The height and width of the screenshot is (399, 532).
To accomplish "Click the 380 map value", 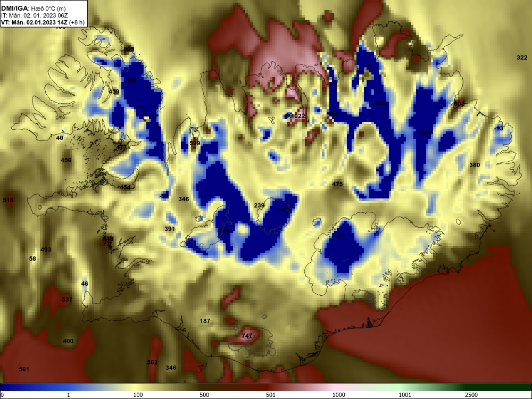I will point(475,165).
